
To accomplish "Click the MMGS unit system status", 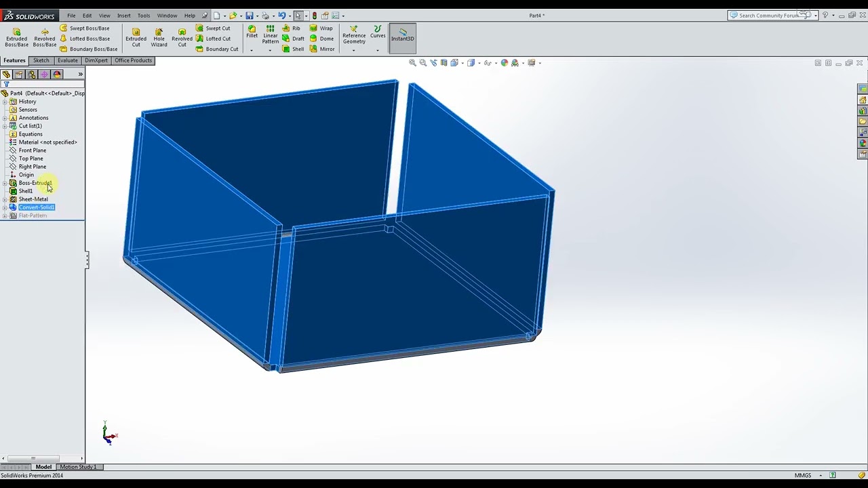I will coord(803,475).
